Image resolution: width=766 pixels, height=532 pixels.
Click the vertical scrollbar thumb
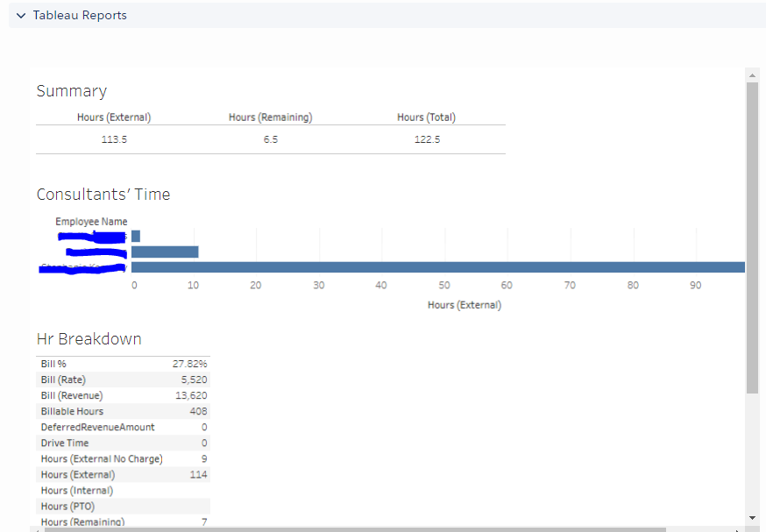tap(752, 238)
